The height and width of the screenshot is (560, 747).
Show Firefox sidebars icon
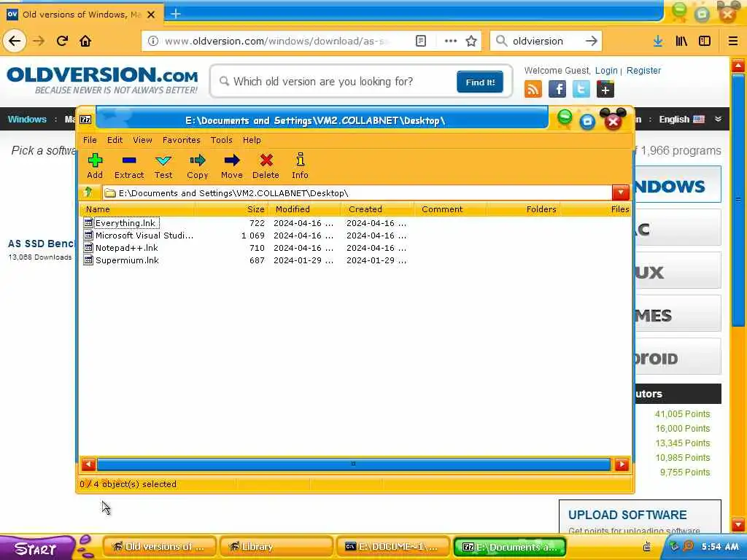705,41
